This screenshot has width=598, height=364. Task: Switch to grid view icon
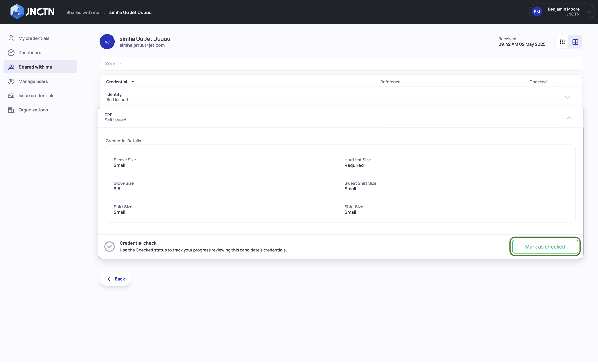point(562,42)
